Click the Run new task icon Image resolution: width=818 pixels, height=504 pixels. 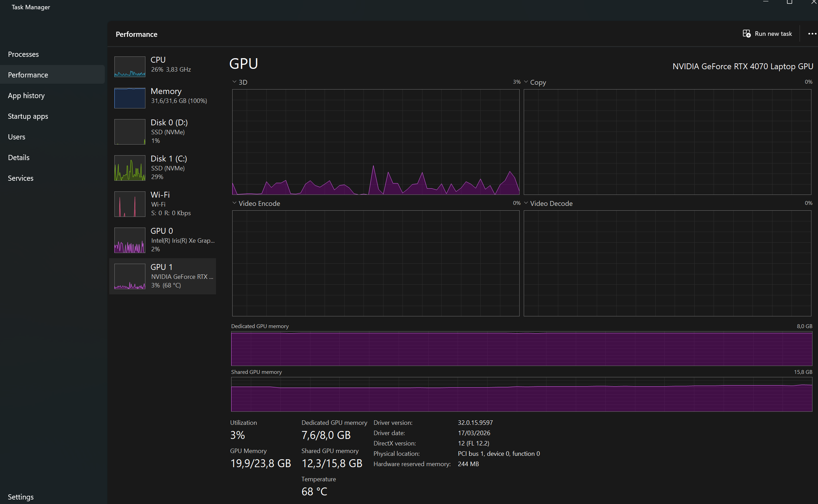pyautogui.click(x=746, y=34)
